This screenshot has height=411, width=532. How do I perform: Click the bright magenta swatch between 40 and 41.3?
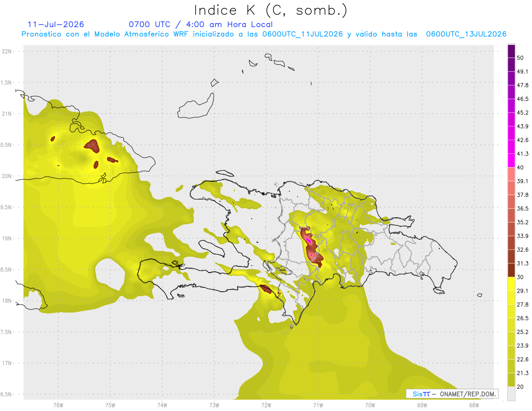[511, 160]
